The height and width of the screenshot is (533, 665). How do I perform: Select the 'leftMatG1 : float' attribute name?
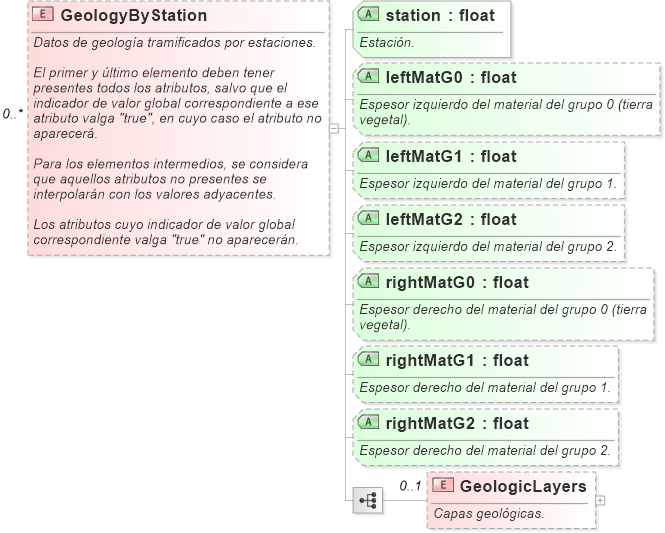pos(451,156)
